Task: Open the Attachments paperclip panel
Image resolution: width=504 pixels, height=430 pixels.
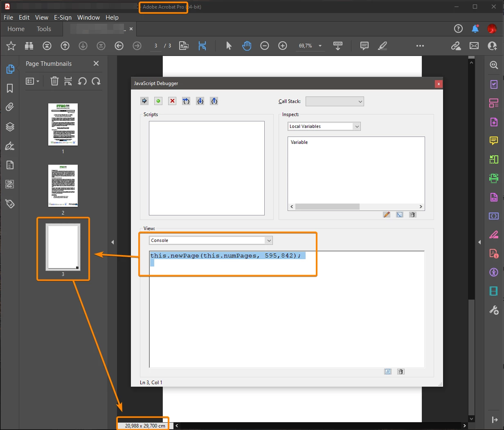Action: coord(10,107)
